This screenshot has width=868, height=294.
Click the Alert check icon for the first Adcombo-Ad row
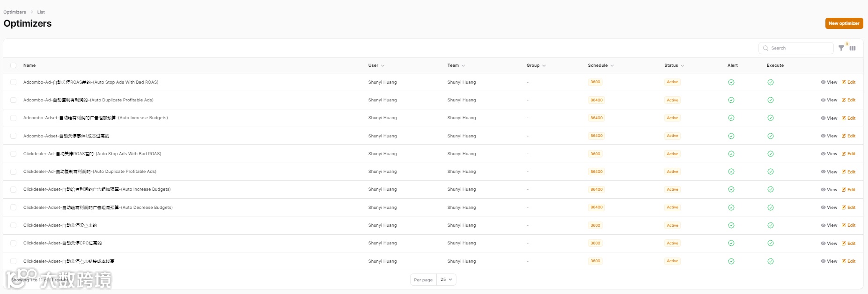pos(731,82)
